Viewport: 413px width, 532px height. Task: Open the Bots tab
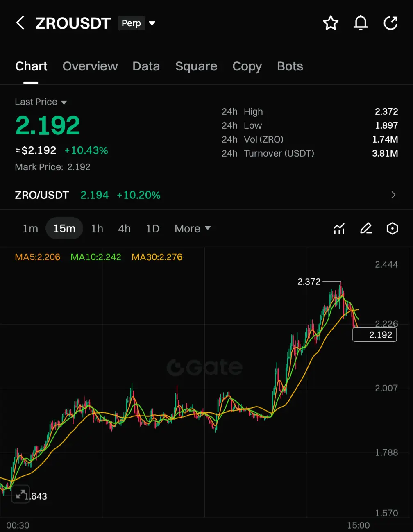coord(290,66)
